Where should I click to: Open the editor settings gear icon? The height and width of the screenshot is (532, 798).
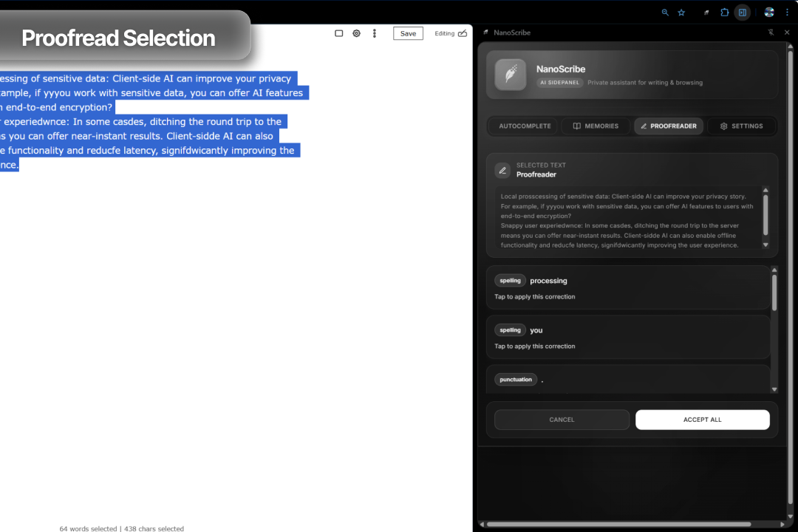tap(356, 33)
